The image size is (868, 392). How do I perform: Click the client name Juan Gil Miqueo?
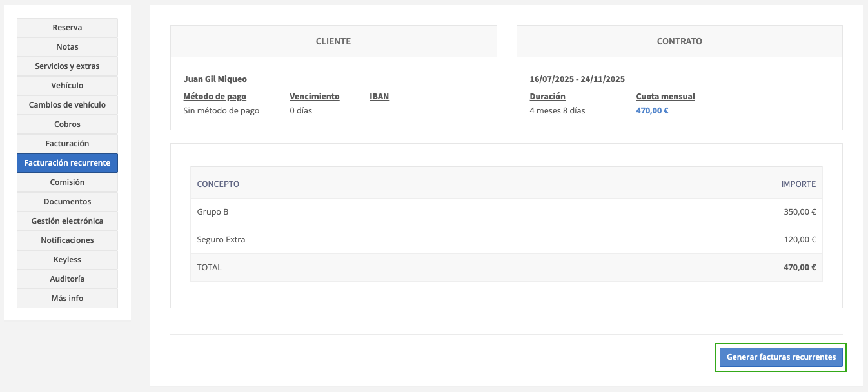[215, 79]
